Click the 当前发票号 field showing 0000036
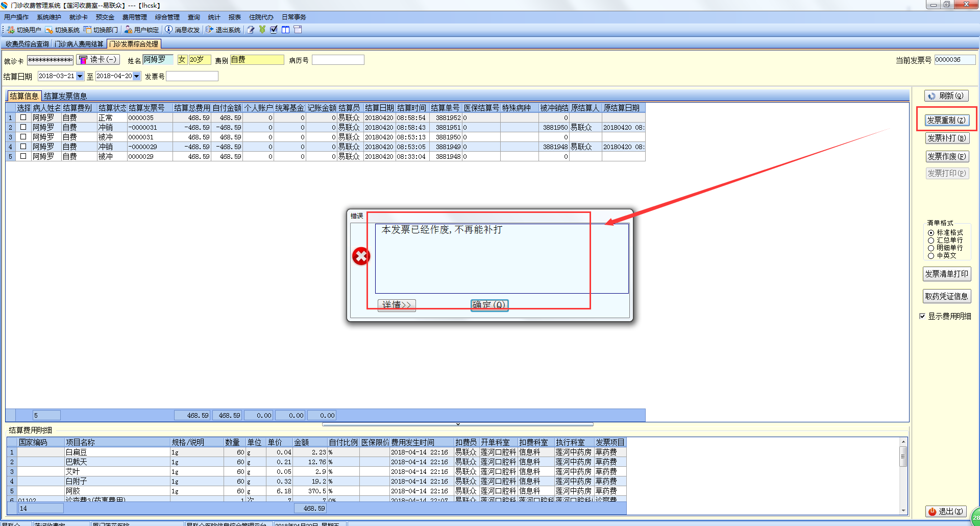980x526 pixels. [x=955, y=60]
